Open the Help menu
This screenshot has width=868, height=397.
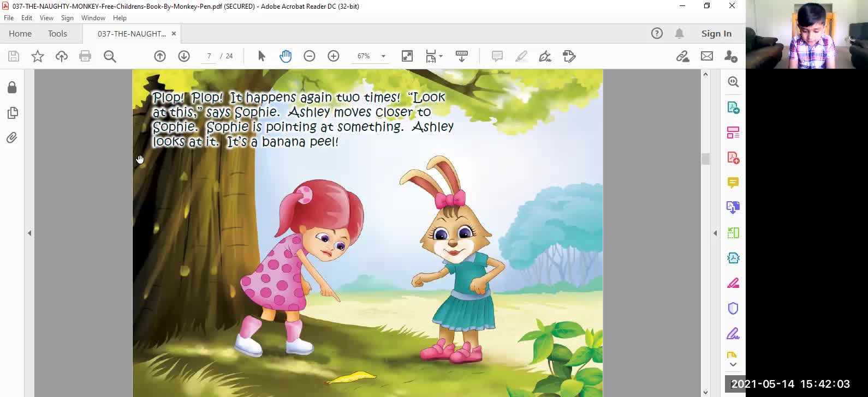pyautogui.click(x=120, y=18)
